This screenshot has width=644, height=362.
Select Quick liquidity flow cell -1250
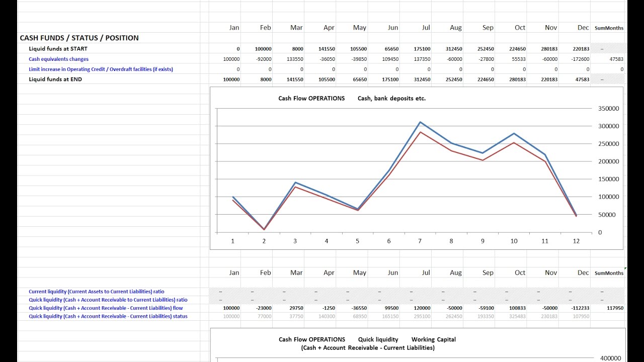(328, 308)
